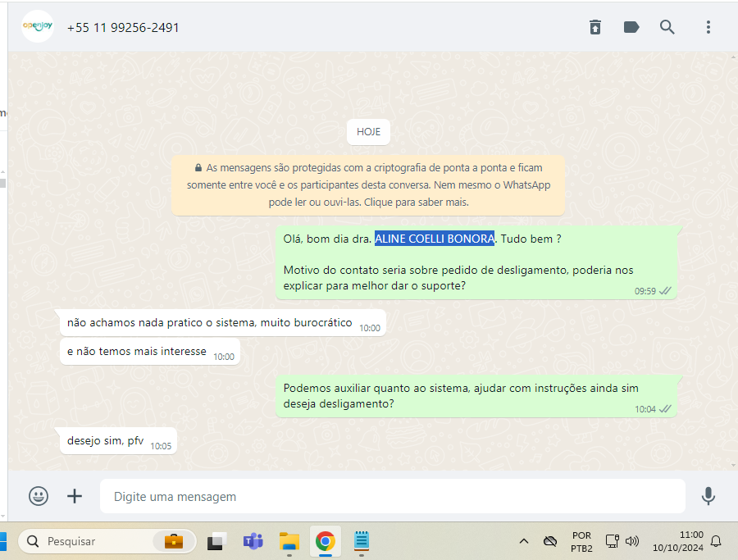Viewport: 738px width, 560px height.
Task: Open Microsoft Teams from the taskbar
Action: pos(253,541)
